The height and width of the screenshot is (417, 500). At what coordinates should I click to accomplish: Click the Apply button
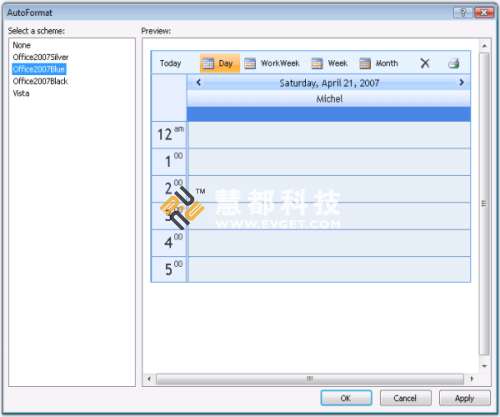pyautogui.click(x=465, y=398)
